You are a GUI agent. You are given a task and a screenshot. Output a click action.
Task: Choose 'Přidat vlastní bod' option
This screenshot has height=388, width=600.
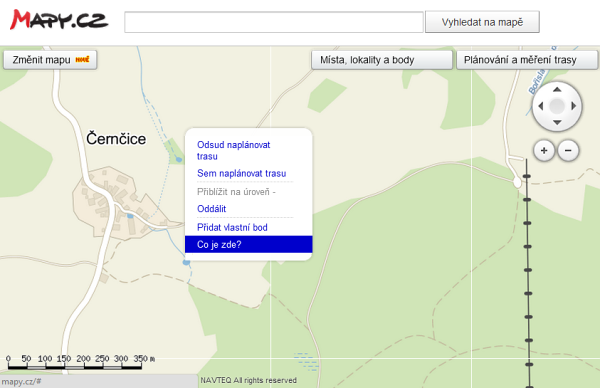[x=232, y=227]
